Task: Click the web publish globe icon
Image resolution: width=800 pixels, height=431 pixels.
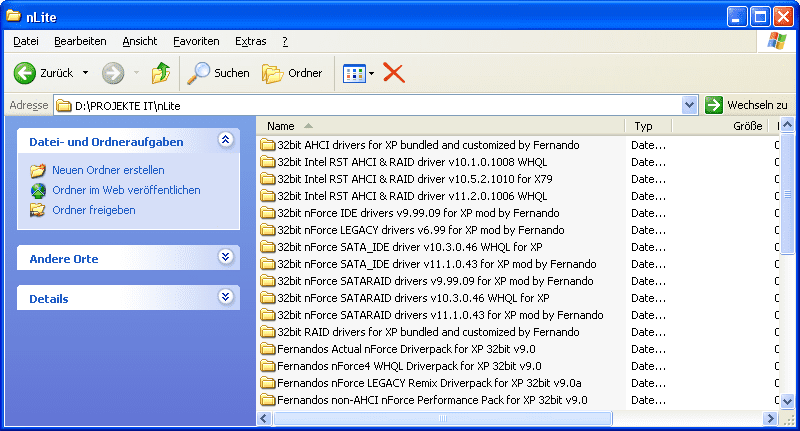Action: [x=38, y=190]
